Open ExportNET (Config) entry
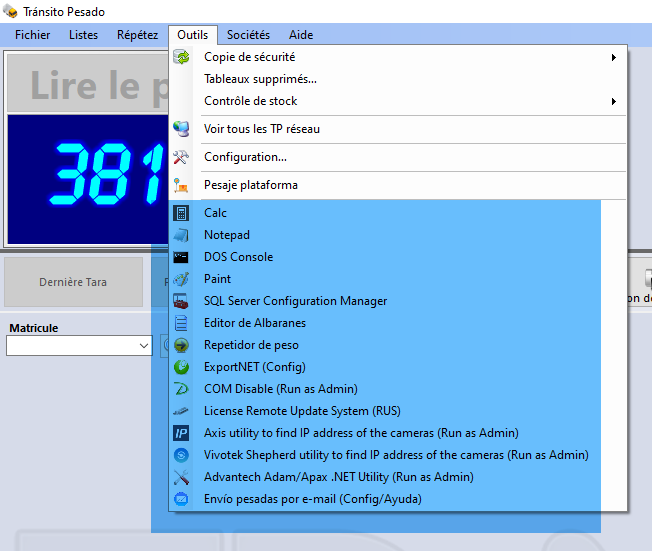The width and height of the screenshot is (652, 551). (398, 367)
